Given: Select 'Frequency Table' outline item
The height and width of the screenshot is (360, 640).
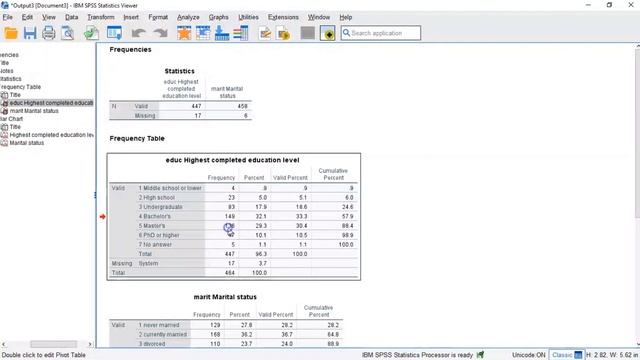Looking at the screenshot, I should (20, 87).
